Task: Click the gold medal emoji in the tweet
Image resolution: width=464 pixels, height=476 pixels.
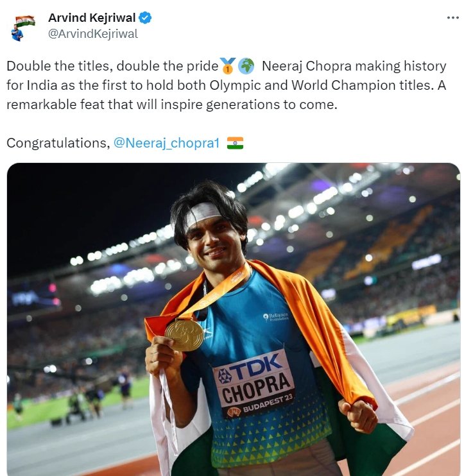Action: pos(228,65)
